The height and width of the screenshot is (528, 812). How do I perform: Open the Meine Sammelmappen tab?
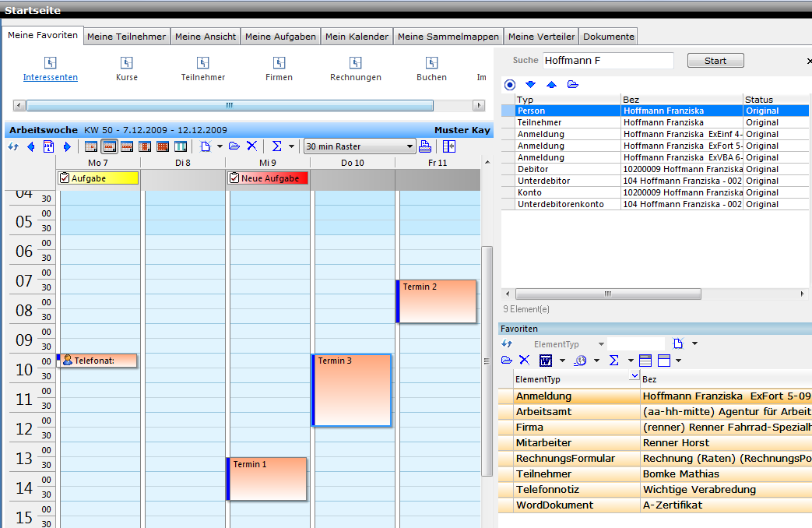tap(448, 37)
